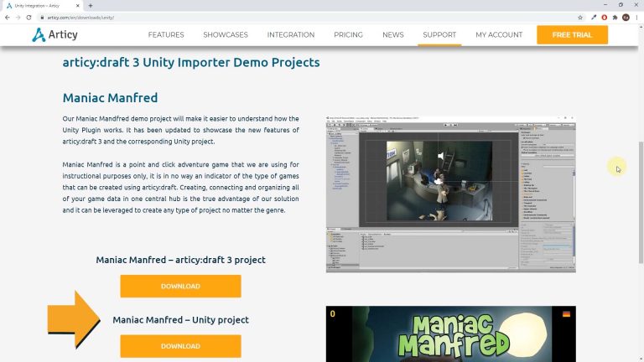Open the Unity editor screenshot thumbnail

pos(451,194)
